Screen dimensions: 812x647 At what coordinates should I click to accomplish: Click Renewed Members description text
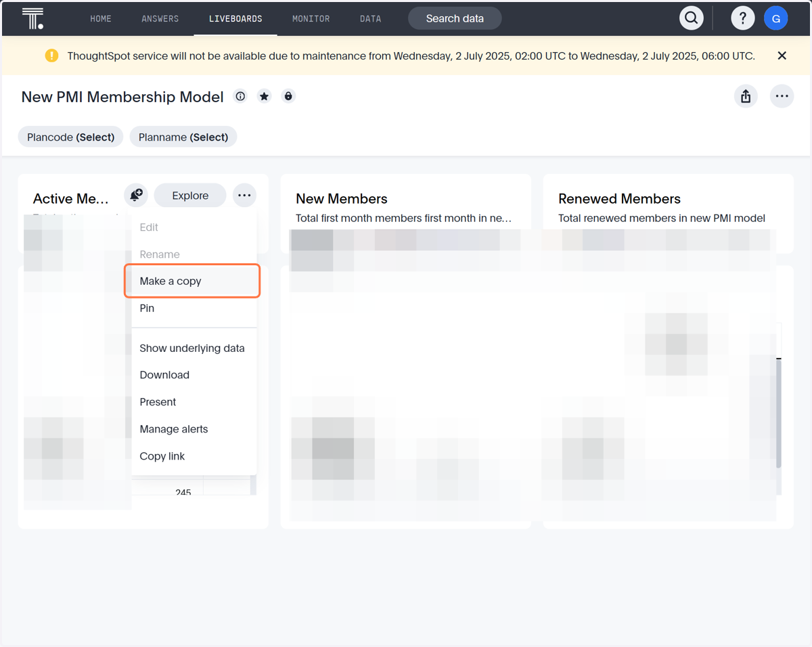(662, 218)
